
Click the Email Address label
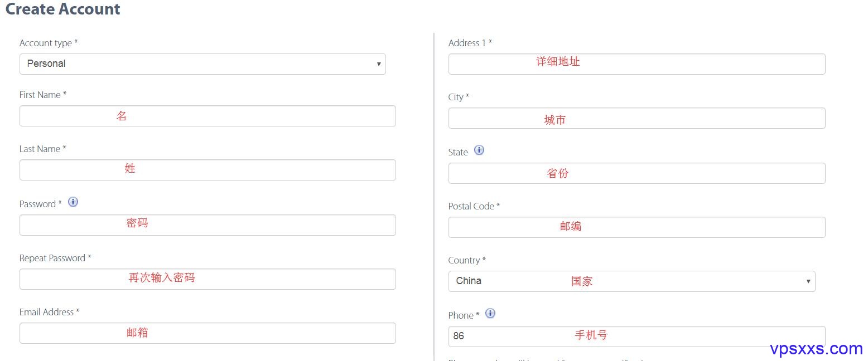coord(49,312)
